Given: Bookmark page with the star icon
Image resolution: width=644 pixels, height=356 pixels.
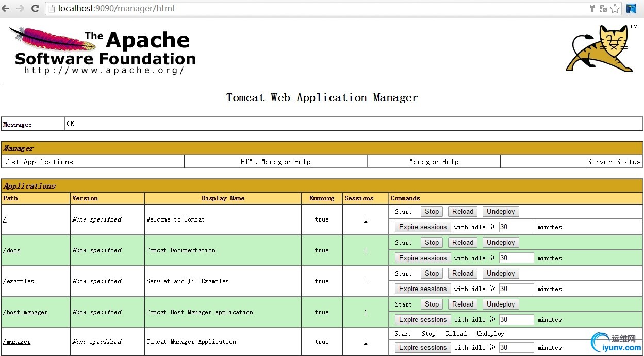Looking at the screenshot, I should point(615,8).
